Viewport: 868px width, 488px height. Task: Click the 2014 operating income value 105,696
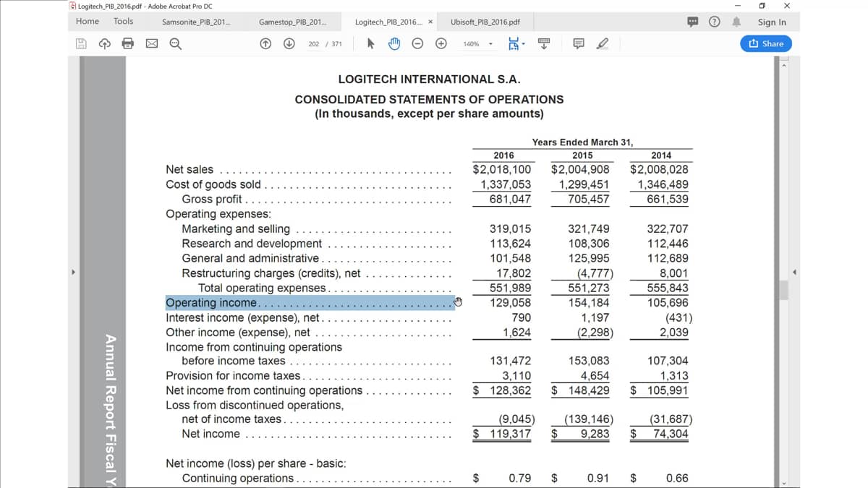pos(668,303)
